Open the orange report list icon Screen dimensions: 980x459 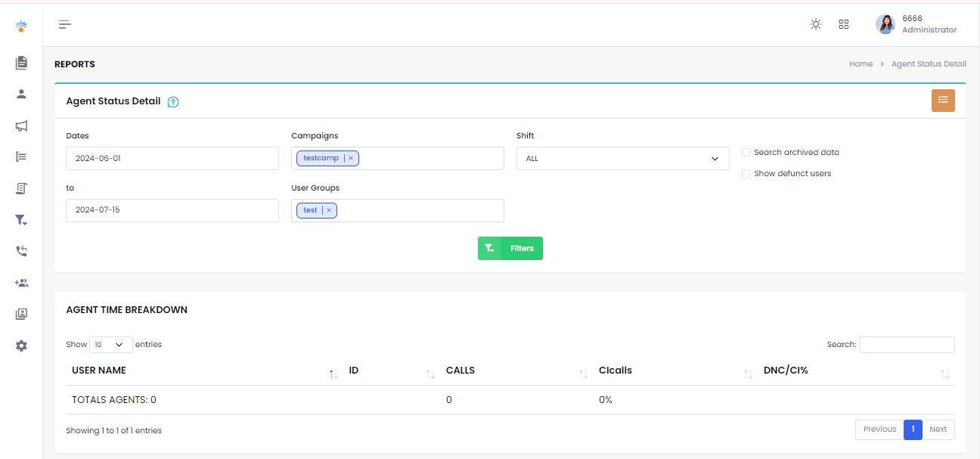point(943,100)
